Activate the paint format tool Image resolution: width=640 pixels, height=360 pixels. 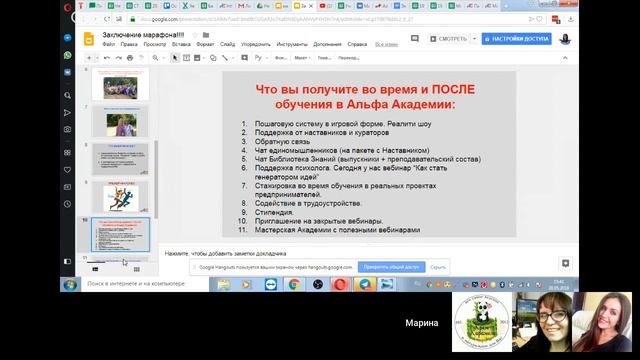(x=141, y=58)
